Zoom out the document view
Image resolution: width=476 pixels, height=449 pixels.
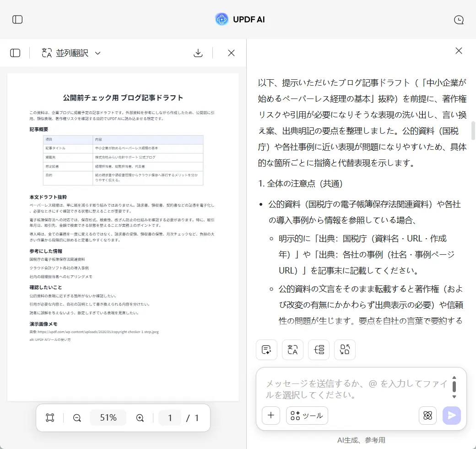77,418
